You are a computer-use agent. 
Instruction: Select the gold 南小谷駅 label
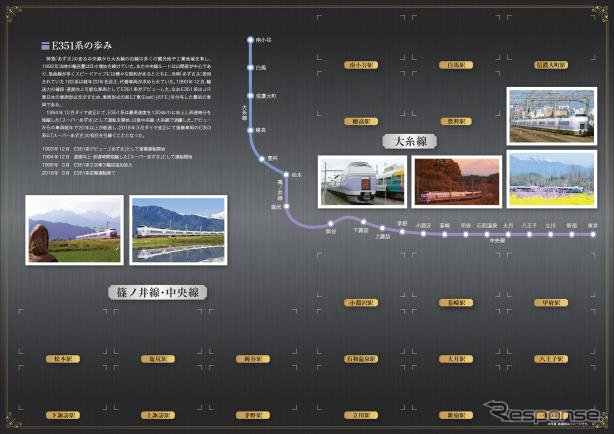[361, 65]
